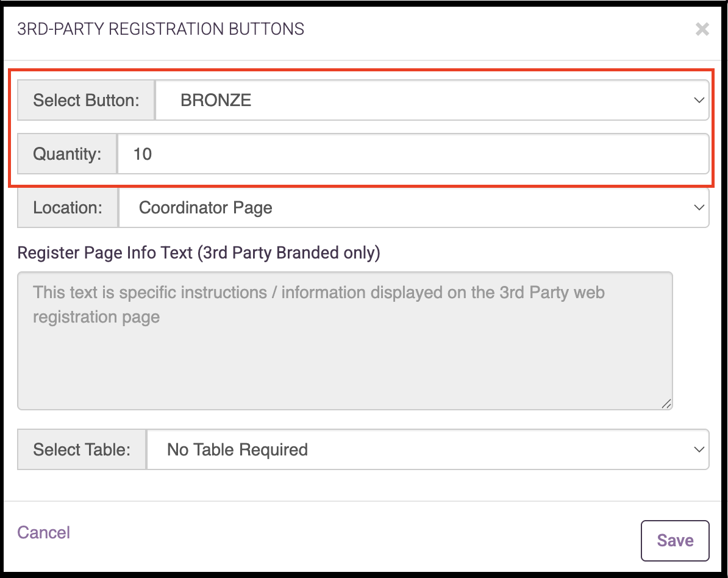Open the Select Button dropdown showing BRONZE
Screen dimensions: 728x578
coord(432,100)
